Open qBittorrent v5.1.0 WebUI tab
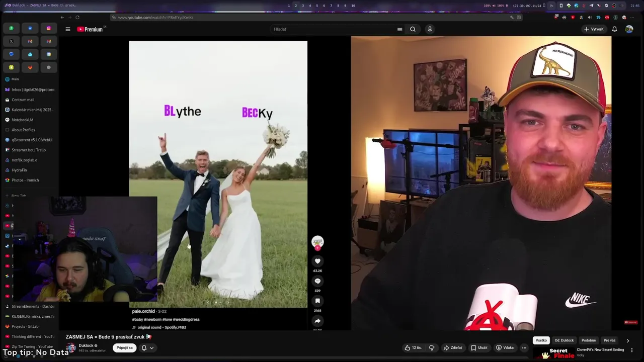This screenshot has width=644, height=362. (30, 140)
